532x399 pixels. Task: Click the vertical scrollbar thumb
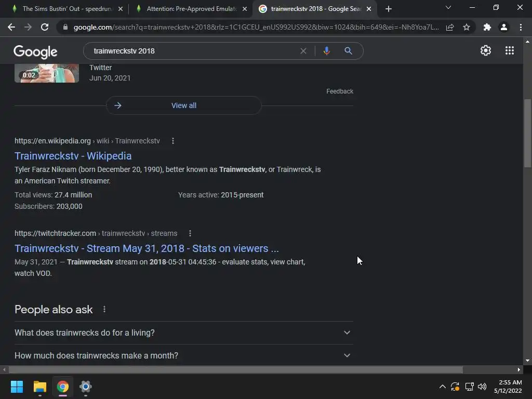click(x=527, y=133)
